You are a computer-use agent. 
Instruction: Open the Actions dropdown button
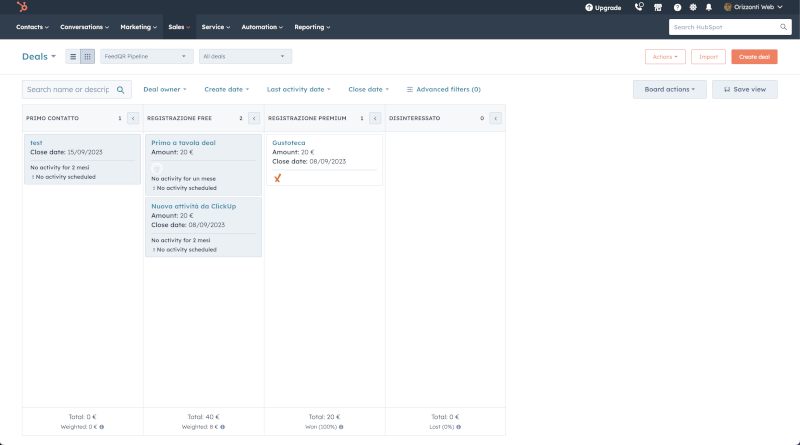tap(665, 57)
